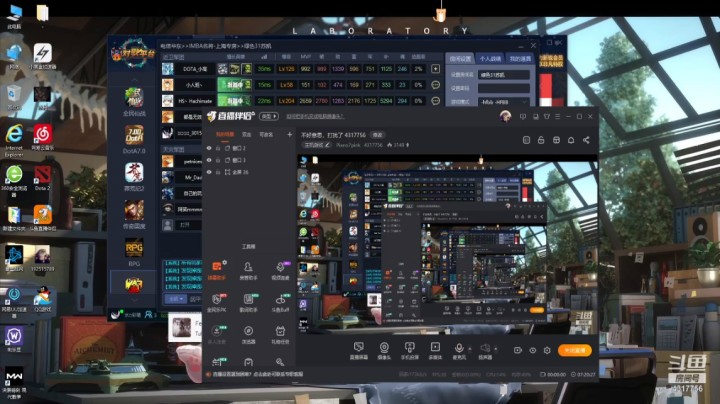
Task: Click the layout box icon above preview
Action: (x=556, y=140)
